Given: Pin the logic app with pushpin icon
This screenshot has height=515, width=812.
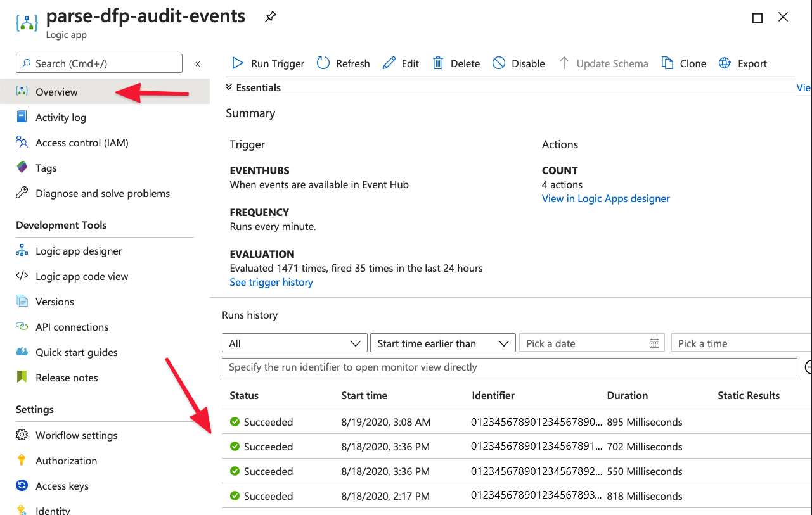Looking at the screenshot, I should [x=271, y=17].
